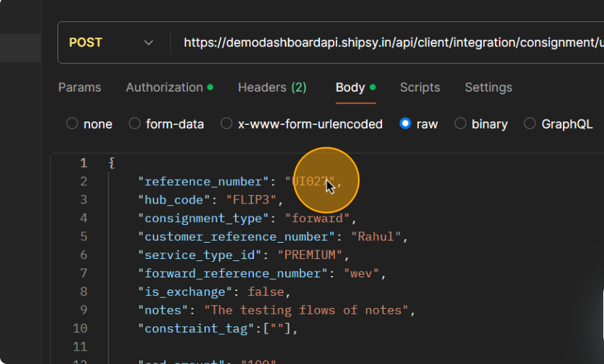Screen dimensions: 604x364
Task: Click the "forward_reference_number" key
Action: pos(232,273)
